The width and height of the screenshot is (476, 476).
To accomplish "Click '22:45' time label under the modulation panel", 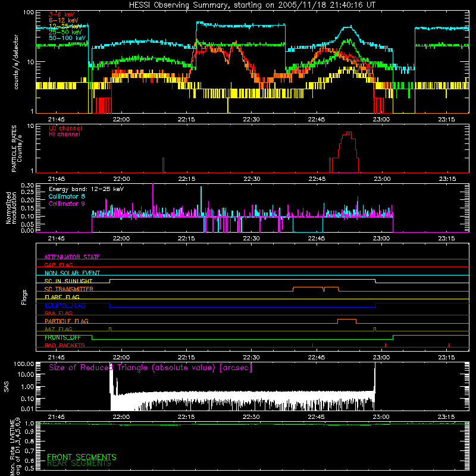I will tap(317, 239).
